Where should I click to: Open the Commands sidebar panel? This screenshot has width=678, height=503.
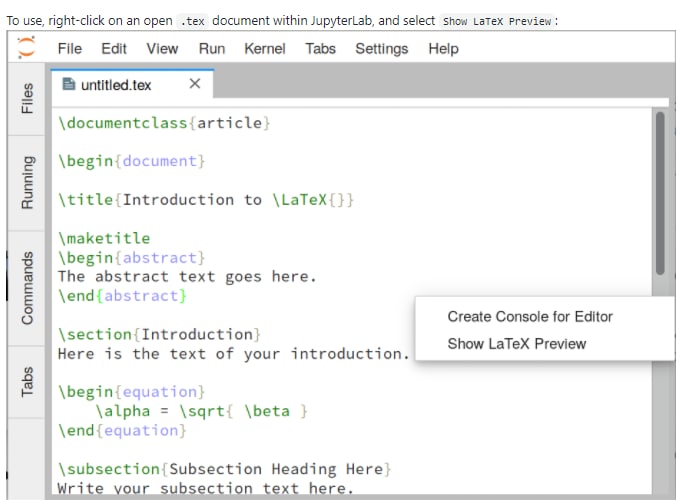pyautogui.click(x=27, y=288)
